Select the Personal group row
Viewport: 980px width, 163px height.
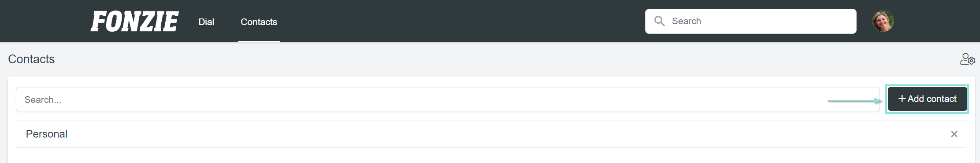491,134
